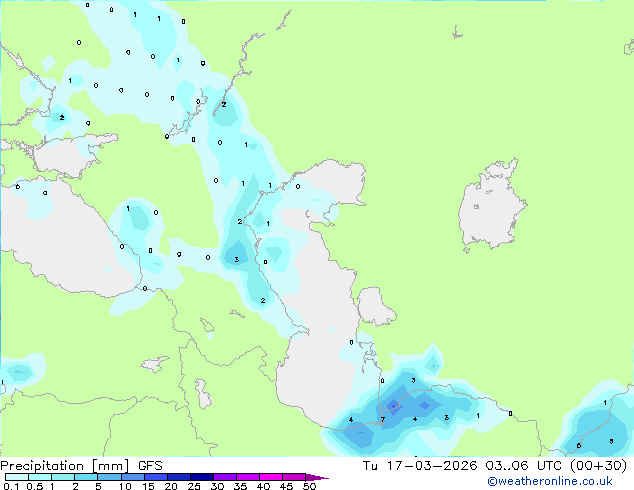Click the 25–30 mm dark blue swatch
Image resolution: width=634 pixels, height=490 pixels.
coord(201,477)
